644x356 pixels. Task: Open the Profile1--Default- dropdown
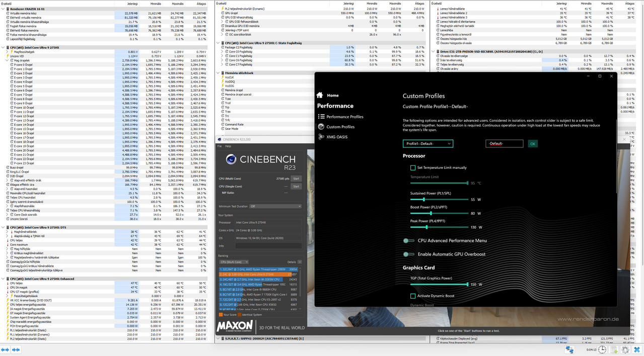(427, 143)
